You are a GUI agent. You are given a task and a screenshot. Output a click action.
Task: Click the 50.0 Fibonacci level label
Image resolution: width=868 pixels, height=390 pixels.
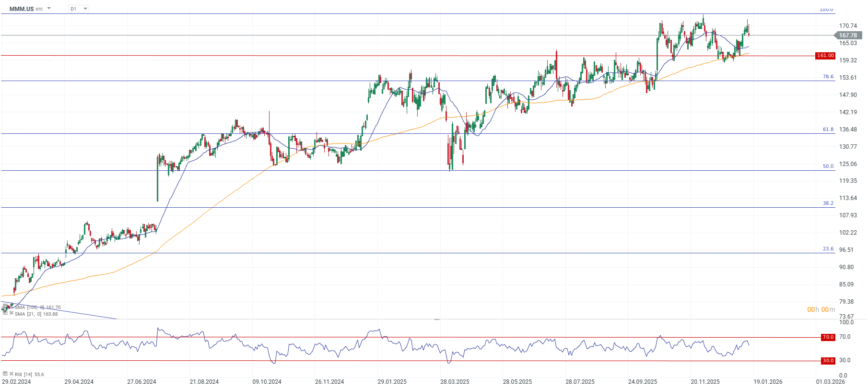(x=828, y=166)
